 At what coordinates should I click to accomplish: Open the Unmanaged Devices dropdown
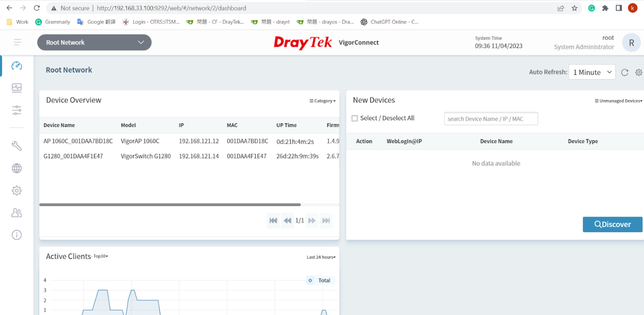tap(618, 101)
